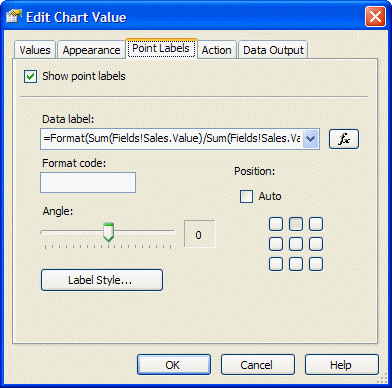Uncheck Show point labels checkbox
The width and height of the screenshot is (392, 388).
coord(30,76)
